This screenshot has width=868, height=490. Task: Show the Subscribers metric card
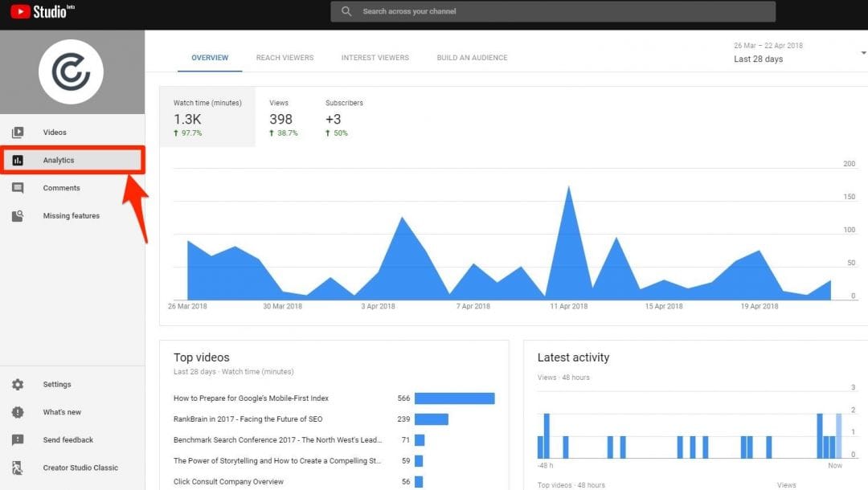tap(344, 117)
